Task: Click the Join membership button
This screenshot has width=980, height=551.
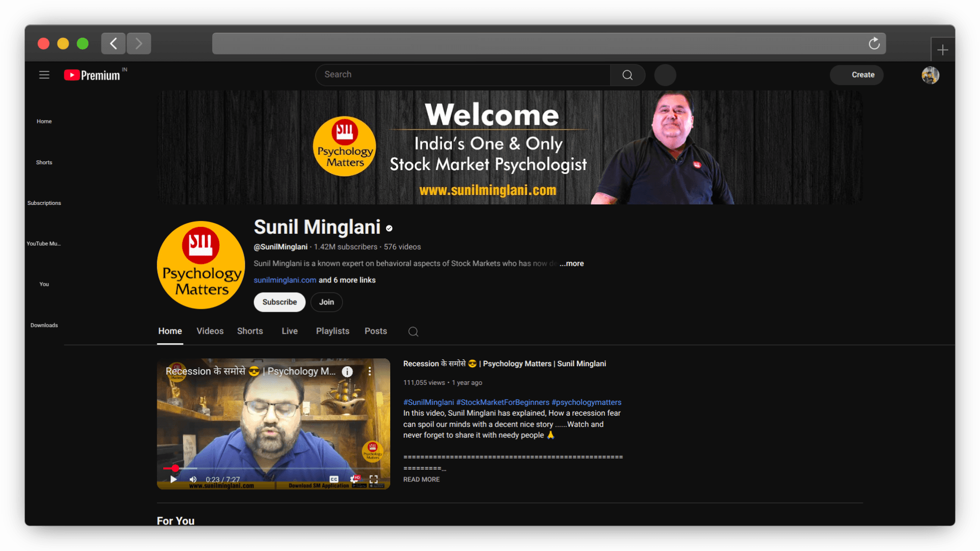Action: tap(327, 302)
